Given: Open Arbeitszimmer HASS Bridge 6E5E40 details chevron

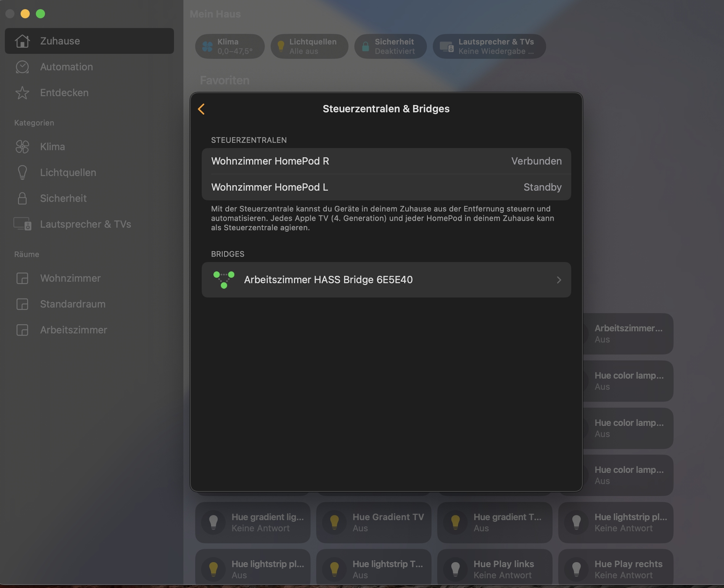Looking at the screenshot, I should (x=559, y=280).
